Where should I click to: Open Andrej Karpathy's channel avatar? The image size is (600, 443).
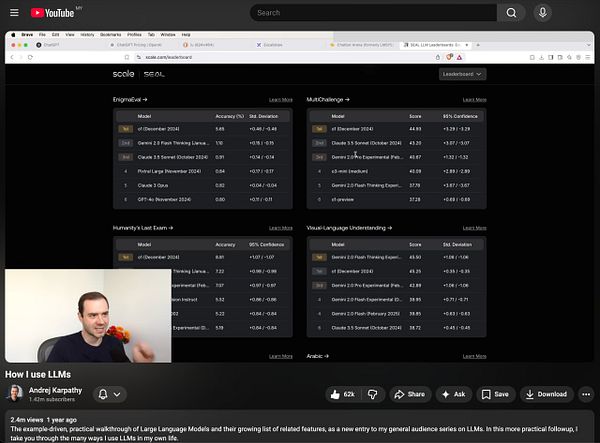click(15, 394)
